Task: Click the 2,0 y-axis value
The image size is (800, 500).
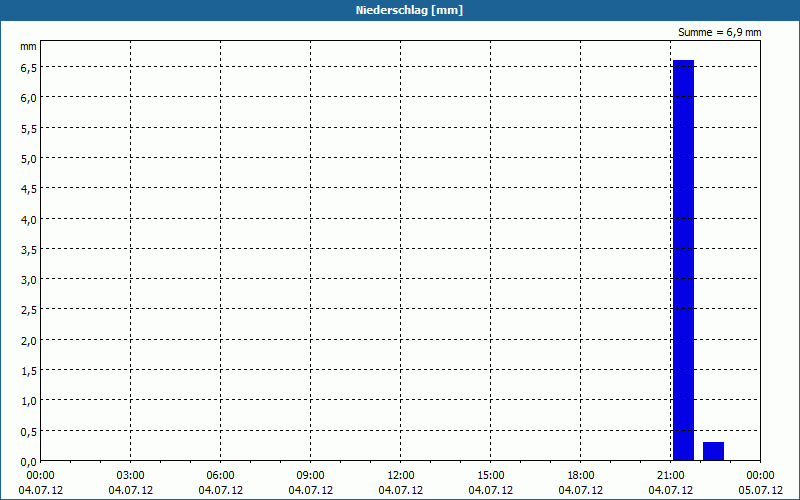Action: [x=28, y=341]
